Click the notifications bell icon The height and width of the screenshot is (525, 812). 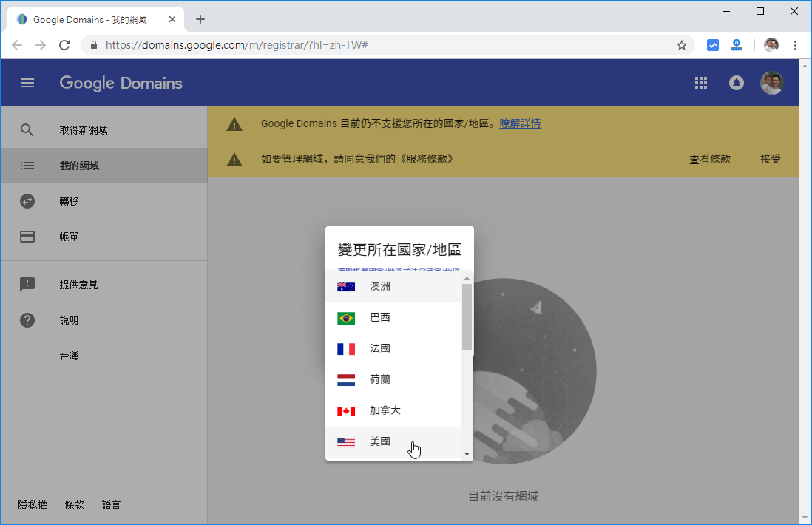tap(736, 83)
